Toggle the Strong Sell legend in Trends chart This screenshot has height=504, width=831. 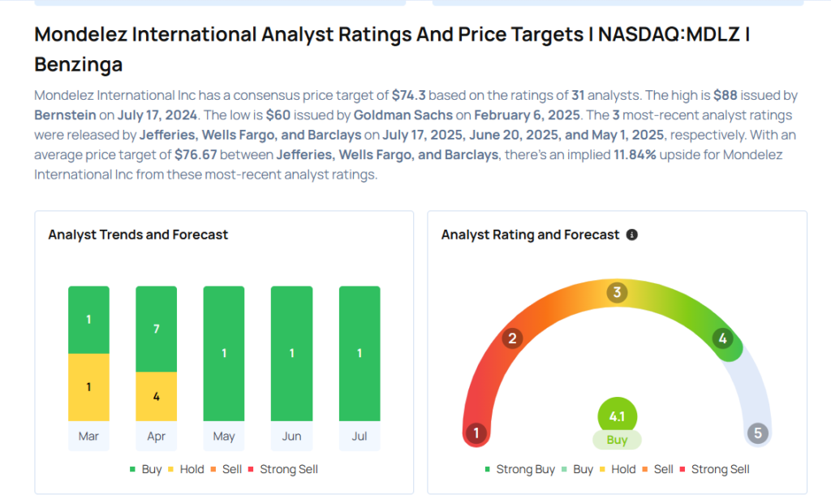point(283,469)
